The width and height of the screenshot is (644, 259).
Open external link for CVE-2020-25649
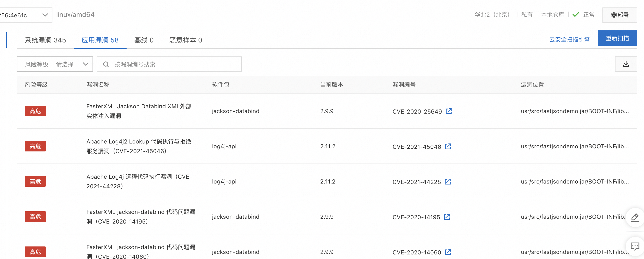coord(449,111)
